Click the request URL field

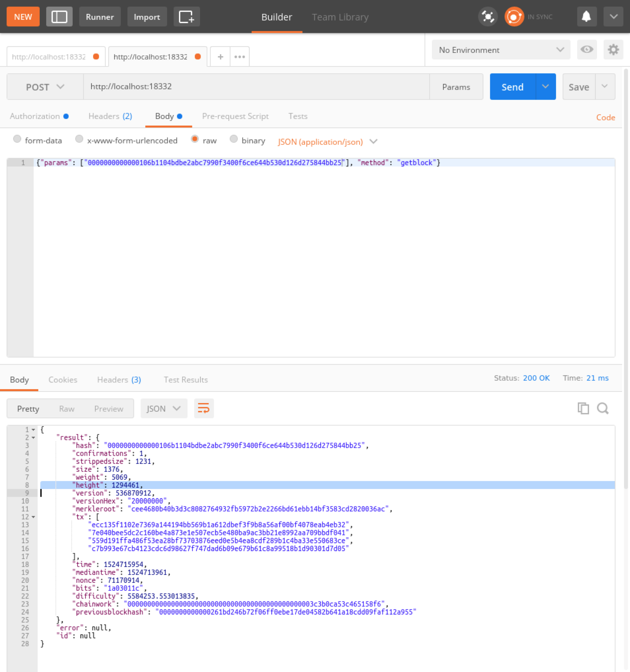point(257,87)
